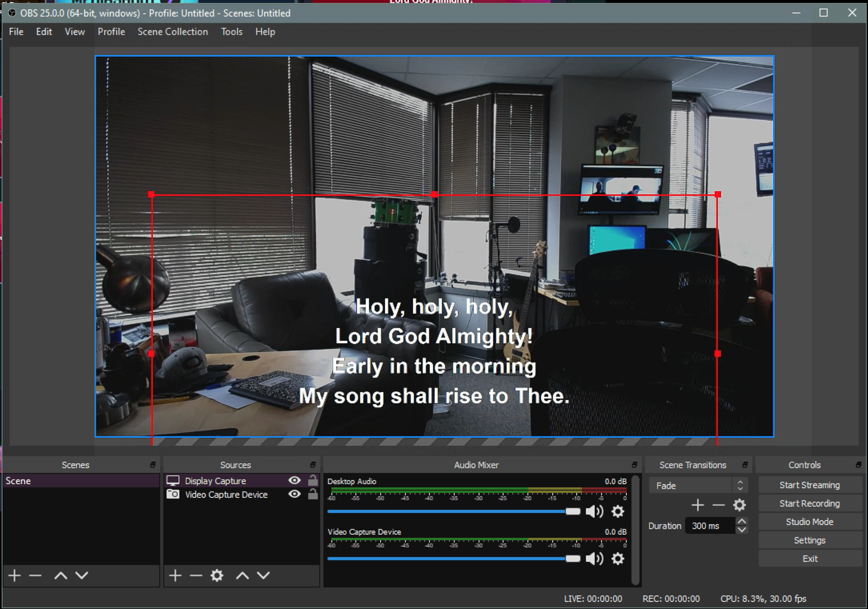This screenshot has width=868, height=609.
Task: Move scene down in Scenes list
Action: click(x=82, y=575)
